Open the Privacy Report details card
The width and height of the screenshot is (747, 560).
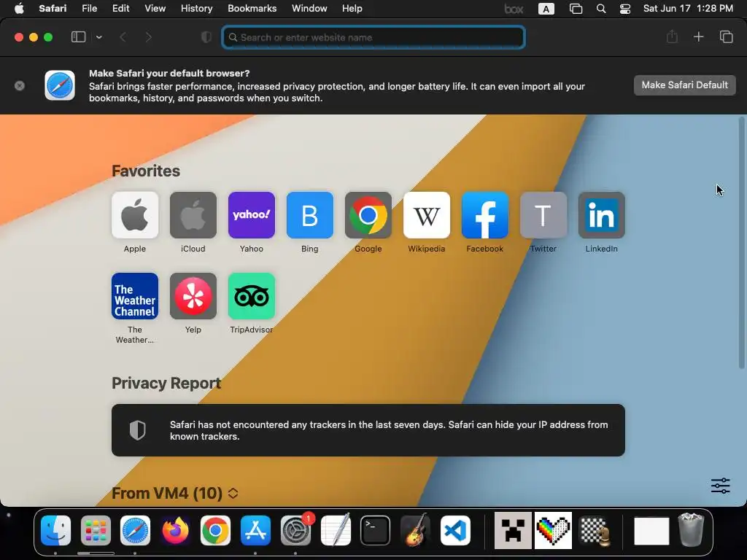[368, 430]
